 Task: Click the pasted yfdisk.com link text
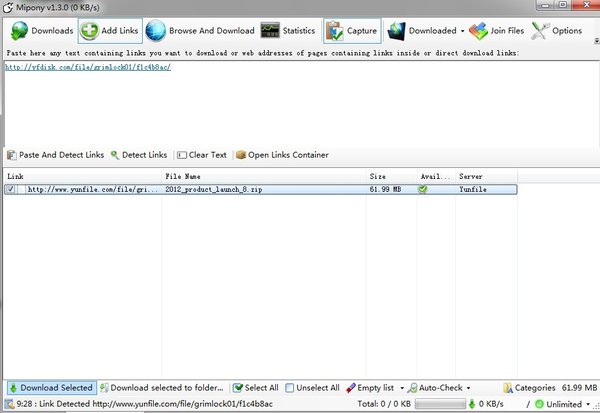tap(88, 67)
